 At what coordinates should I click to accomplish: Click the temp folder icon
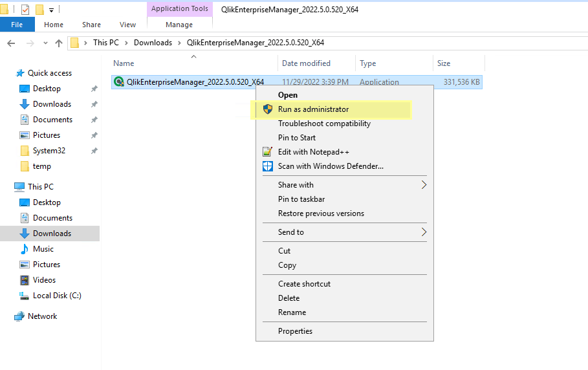click(25, 166)
